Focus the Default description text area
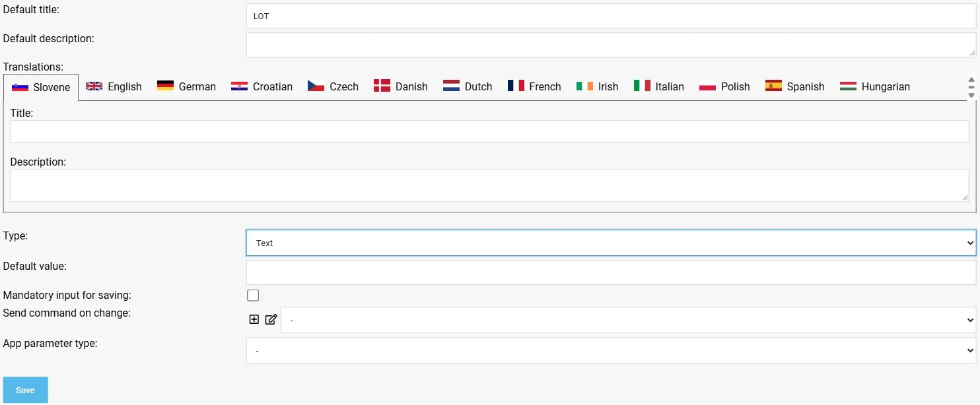The image size is (980, 405). [611, 45]
